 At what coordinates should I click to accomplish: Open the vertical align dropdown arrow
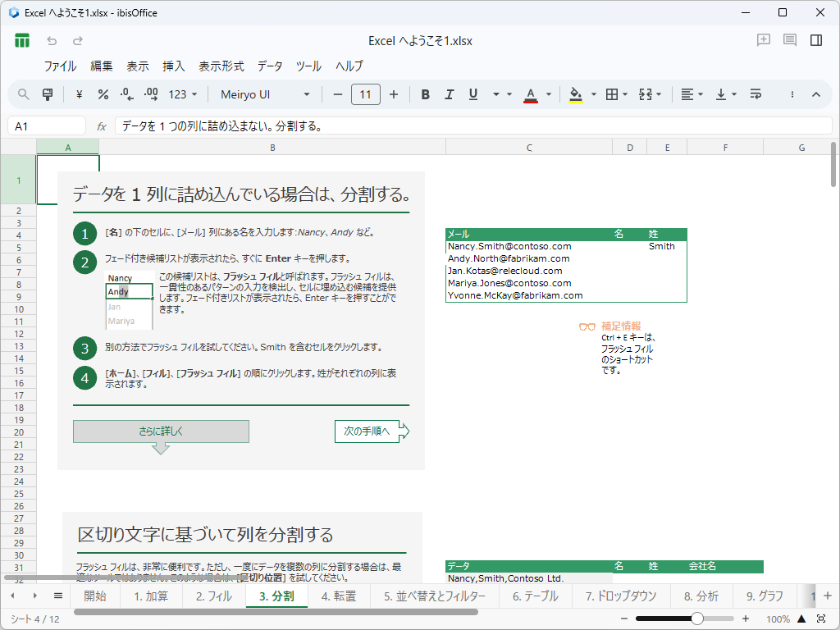click(734, 94)
